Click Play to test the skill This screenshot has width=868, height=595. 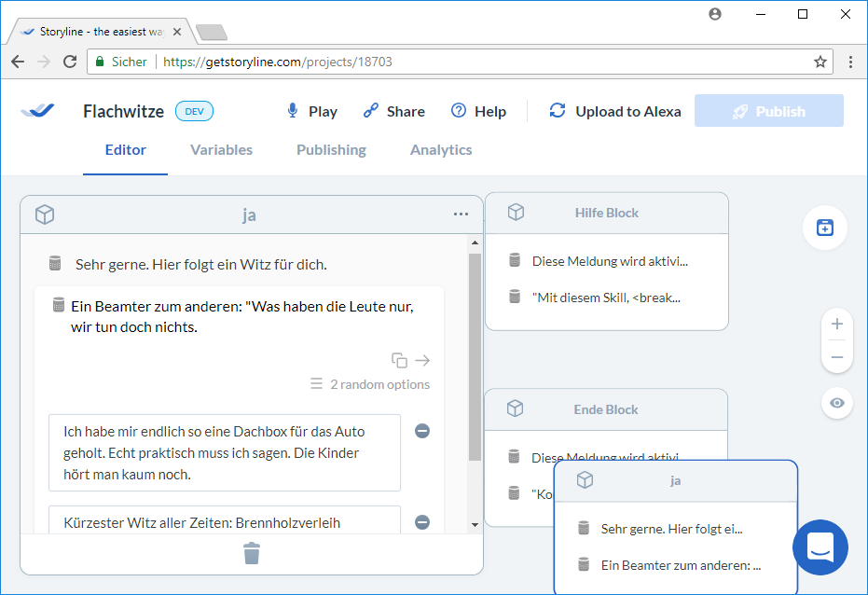click(311, 111)
